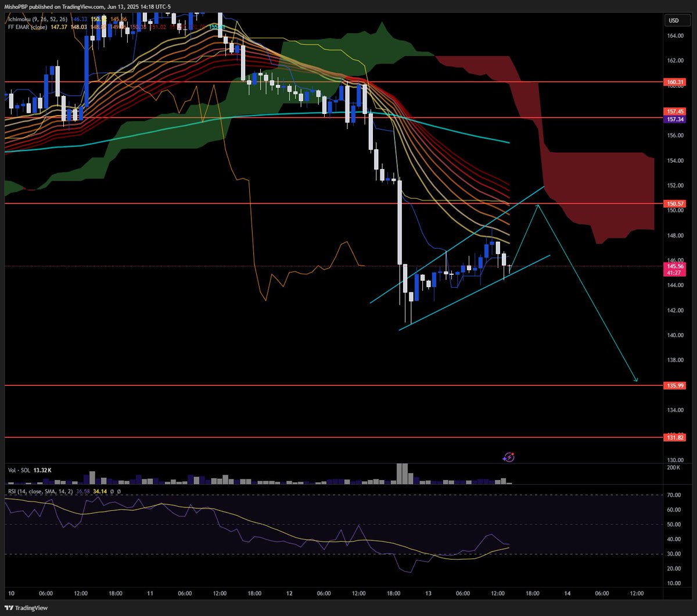Click the 162.00 price axis value
The height and width of the screenshot is (616, 697).
pyautogui.click(x=675, y=61)
